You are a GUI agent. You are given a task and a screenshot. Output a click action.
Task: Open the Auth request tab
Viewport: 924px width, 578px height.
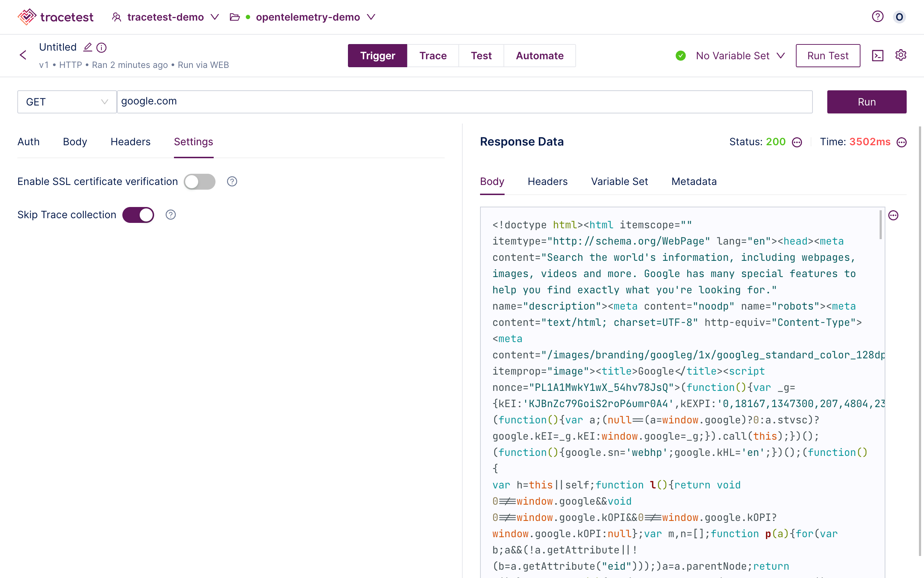[29, 142]
